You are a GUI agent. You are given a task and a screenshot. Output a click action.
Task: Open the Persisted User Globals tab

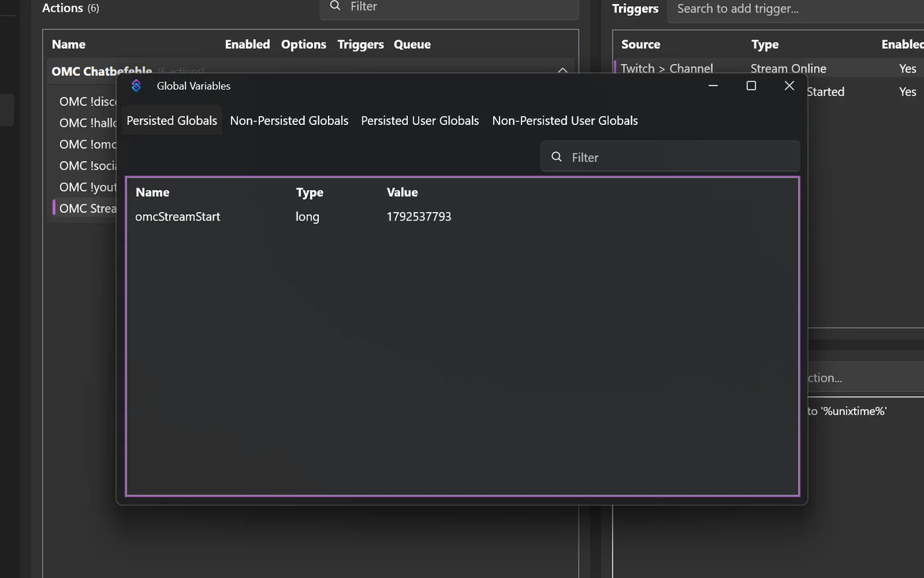point(420,121)
